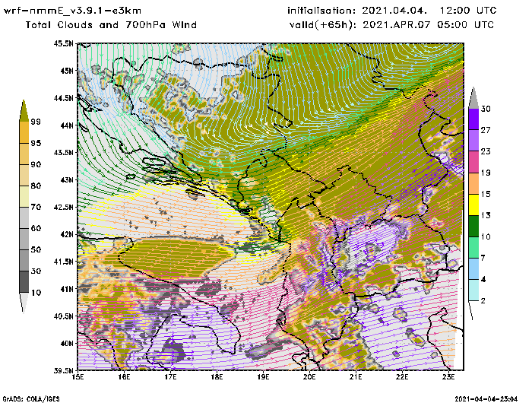The height and width of the screenshot is (403, 532).
Task: Click the 16E longitude label
Action: 124,377
